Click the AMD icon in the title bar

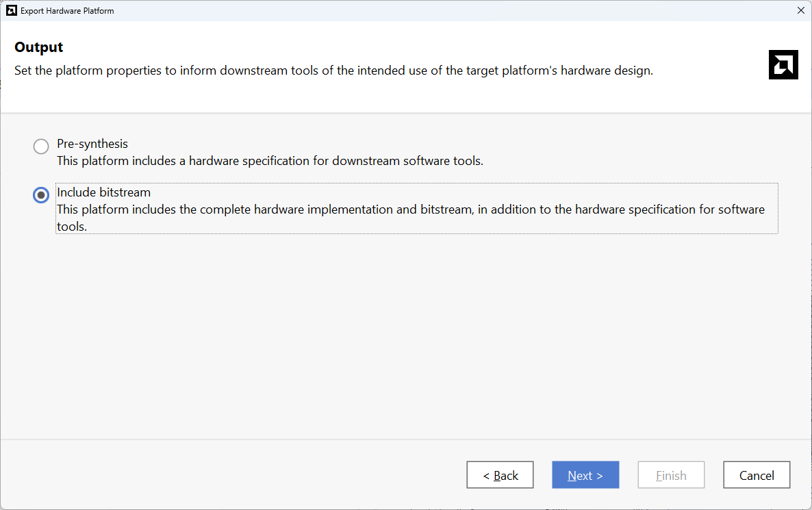pyautogui.click(x=11, y=10)
